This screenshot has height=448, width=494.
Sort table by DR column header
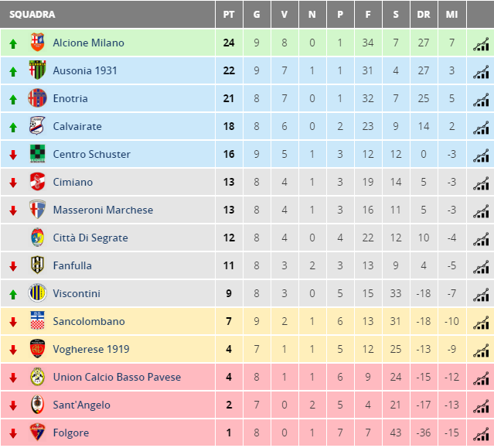point(424,15)
